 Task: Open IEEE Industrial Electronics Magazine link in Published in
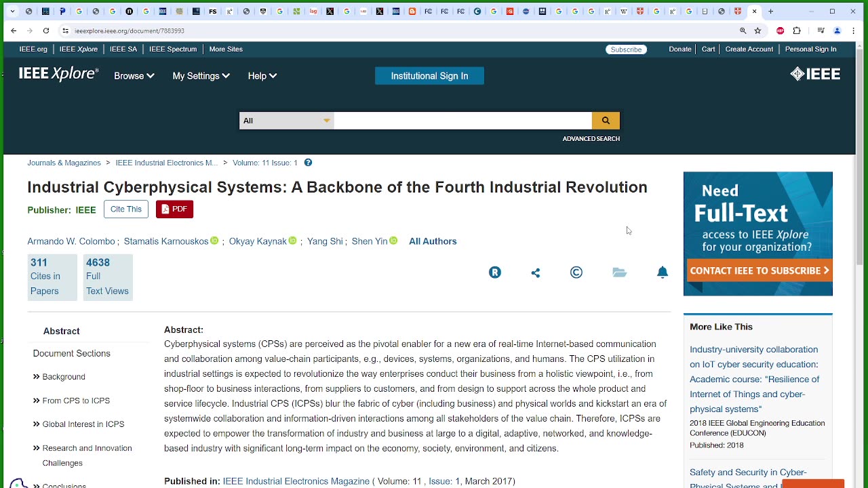pos(296,481)
